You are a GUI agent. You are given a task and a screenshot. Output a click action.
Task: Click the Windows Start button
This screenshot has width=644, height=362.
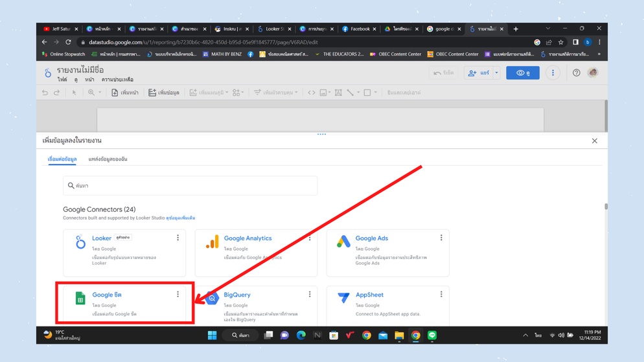click(213, 335)
